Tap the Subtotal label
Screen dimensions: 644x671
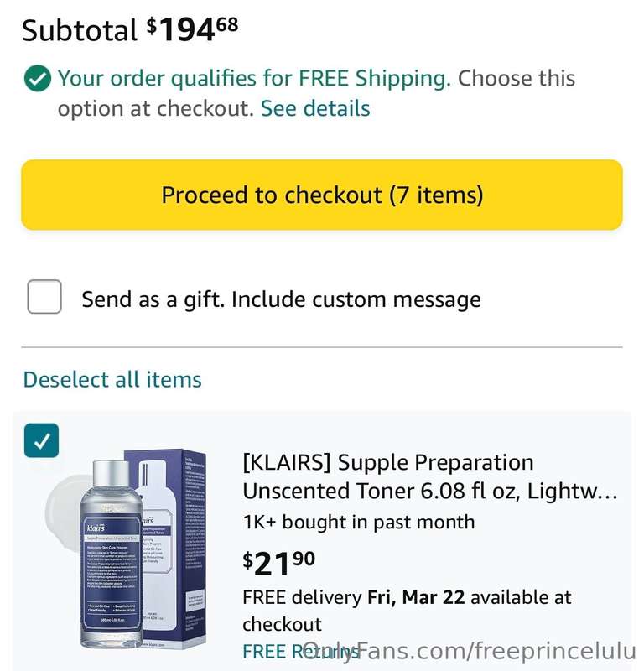coord(80,31)
